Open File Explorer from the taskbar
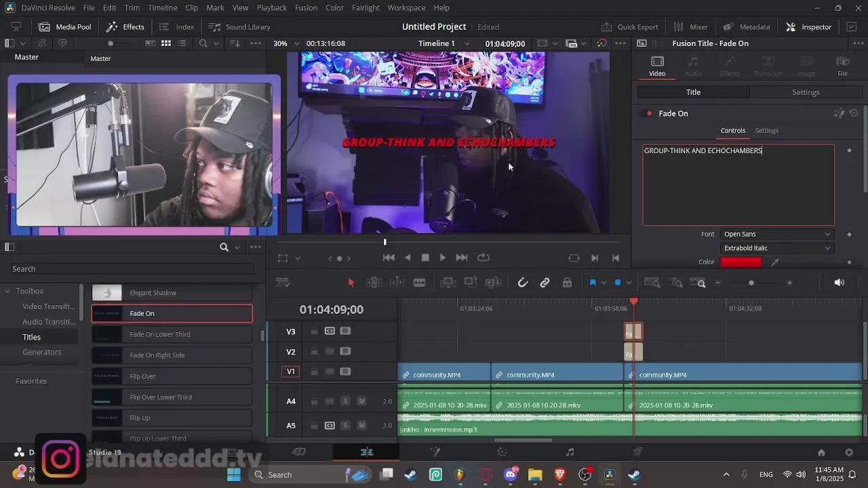Image resolution: width=868 pixels, height=488 pixels. point(535,474)
